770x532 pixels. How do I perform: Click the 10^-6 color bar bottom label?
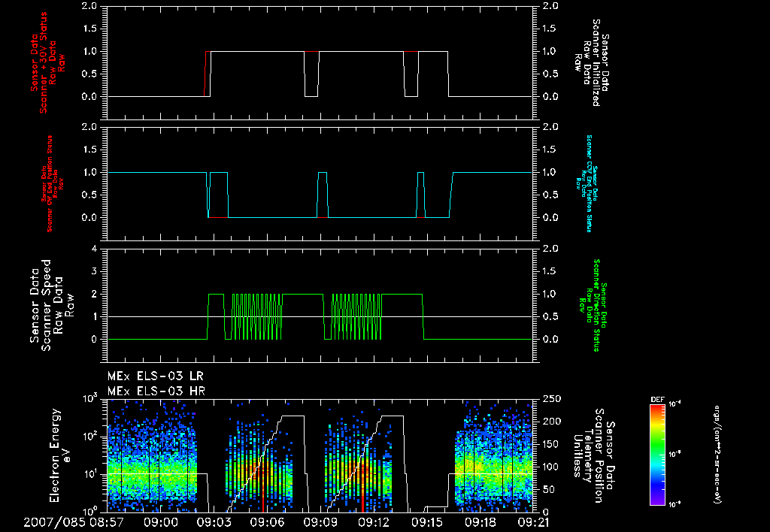(x=674, y=504)
